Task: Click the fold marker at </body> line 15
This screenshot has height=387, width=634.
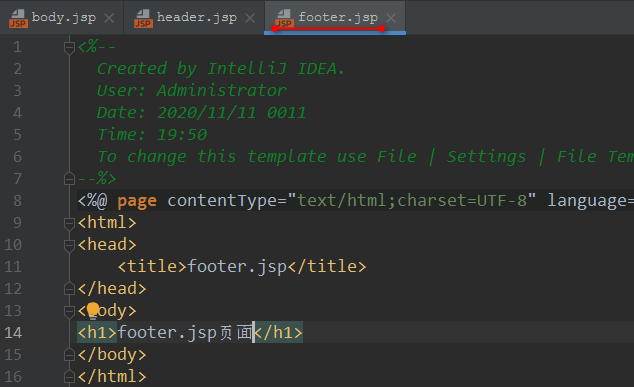Action: point(70,355)
